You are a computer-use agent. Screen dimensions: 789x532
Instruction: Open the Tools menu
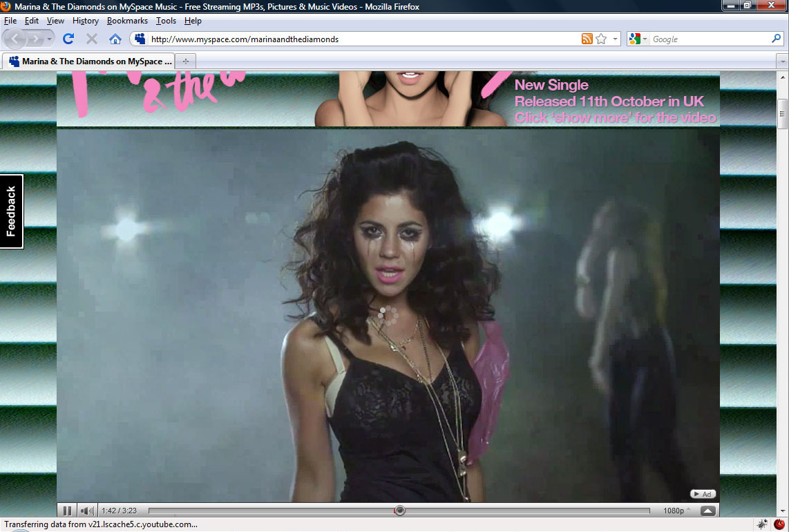(x=166, y=21)
